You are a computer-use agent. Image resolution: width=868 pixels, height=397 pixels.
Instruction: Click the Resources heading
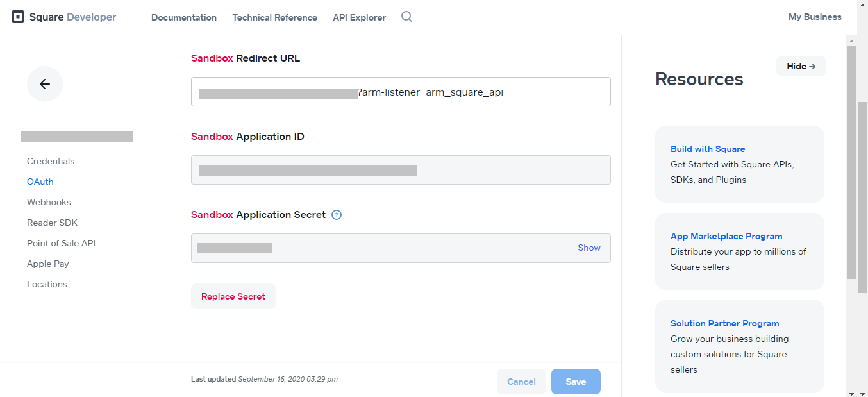pos(699,80)
